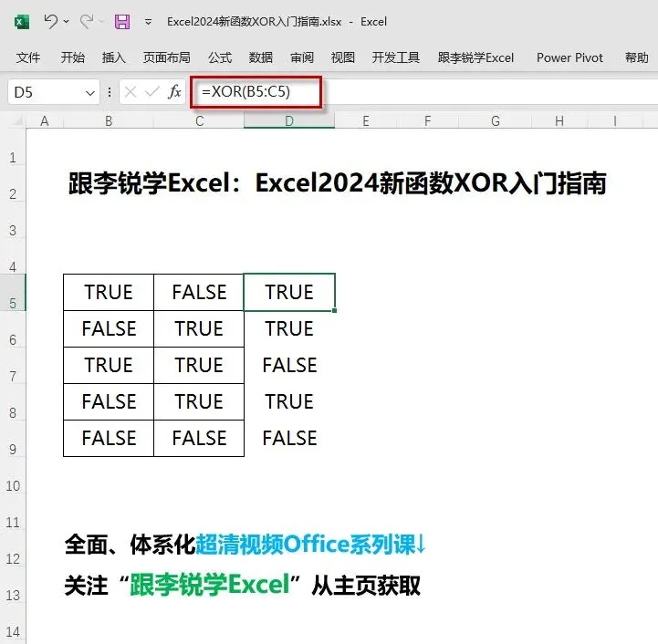Click cell D6 result TRUE
The width and height of the screenshot is (658, 644).
(289, 328)
